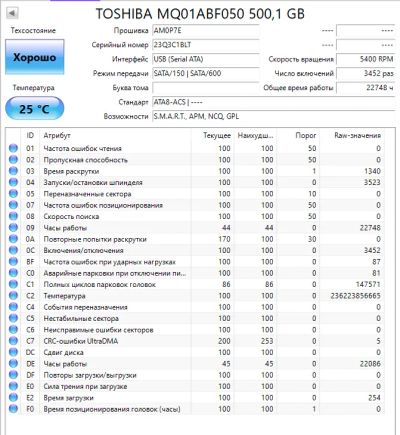
Task: Select the Повторы загрузки/выгрузки attribute name
Action: pyautogui.click(x=90, y=375)
